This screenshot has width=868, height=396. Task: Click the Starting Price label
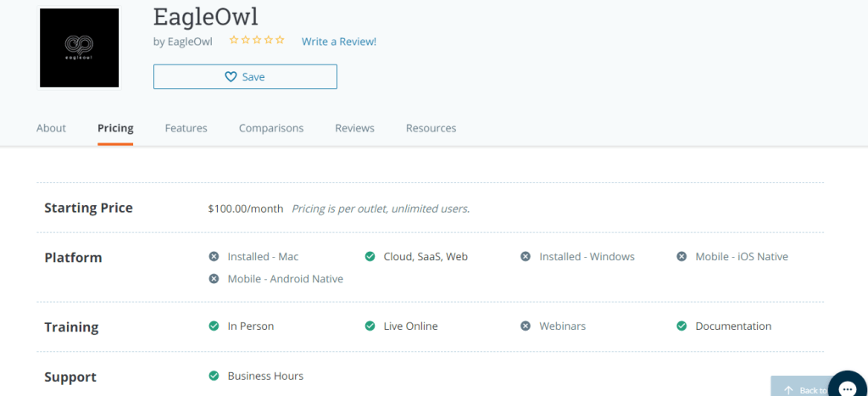click(x=88, y=209)
